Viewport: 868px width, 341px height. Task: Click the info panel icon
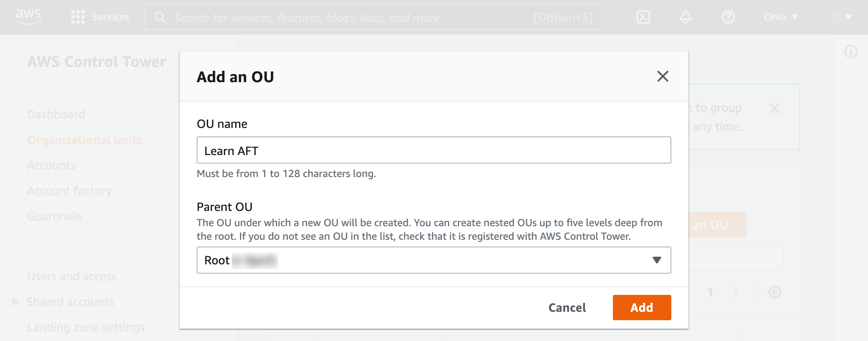click(851, 52)
